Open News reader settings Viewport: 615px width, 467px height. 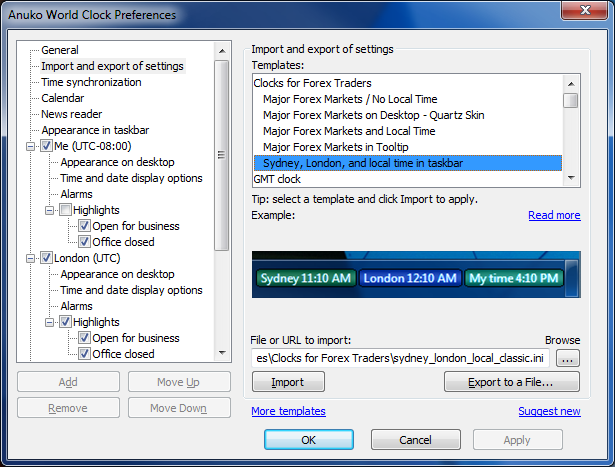[x=72, y=114]
